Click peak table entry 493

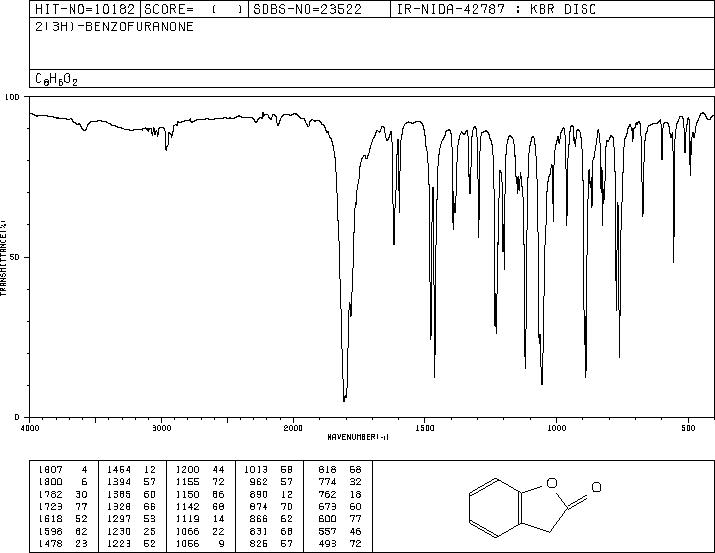tap(340, 543)
